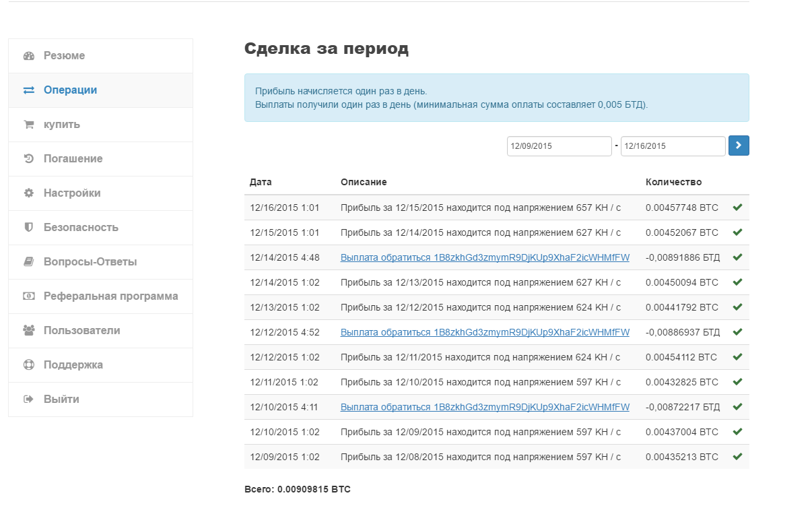Viewport: 812px width, 510px height.
Task: Click the dashboard icon next to Резюме
Action: (x=28, y=56)
